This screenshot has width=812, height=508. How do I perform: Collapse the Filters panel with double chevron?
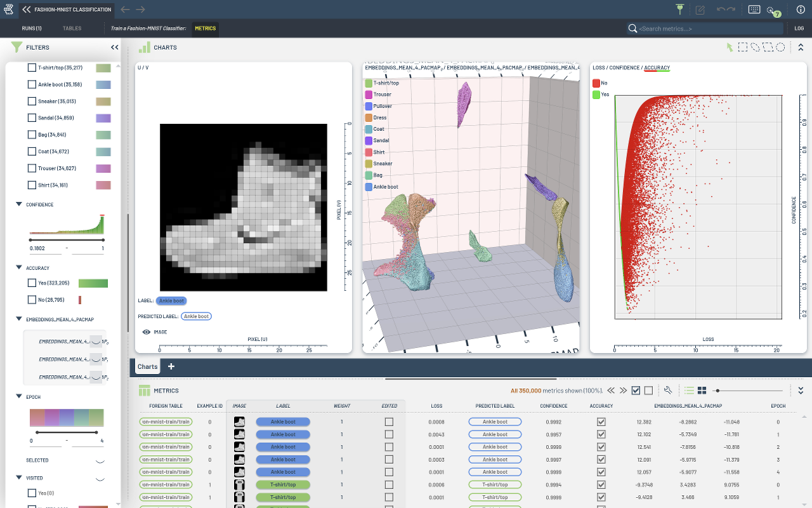(x=114, y=47)
